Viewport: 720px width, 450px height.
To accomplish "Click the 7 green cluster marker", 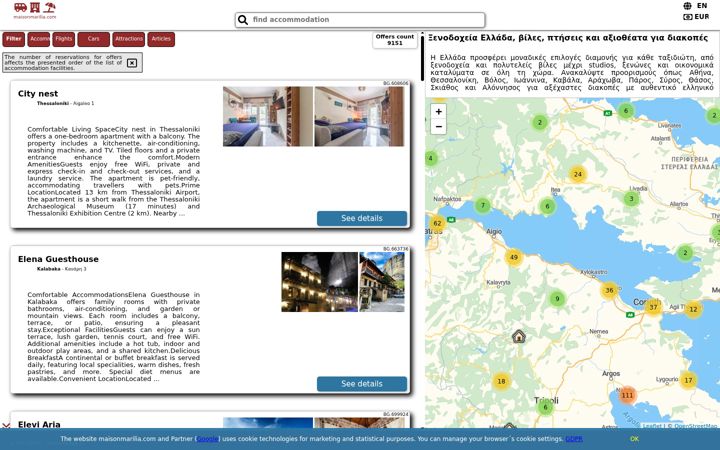I will pos(483,206).
